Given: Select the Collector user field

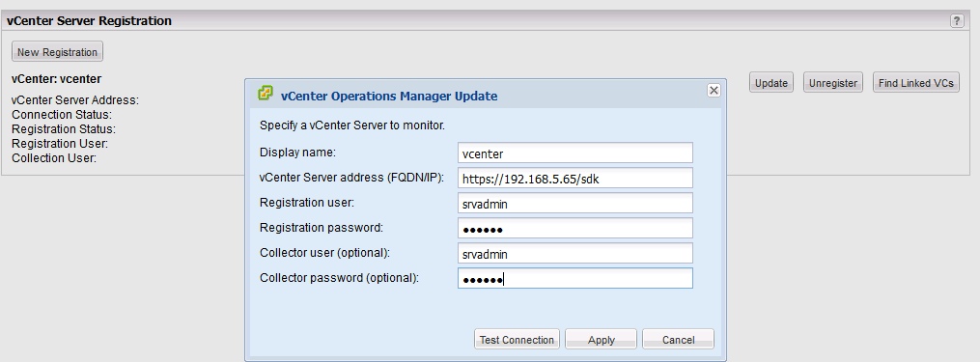Looking at the screenshot, I should coord(575,253).
